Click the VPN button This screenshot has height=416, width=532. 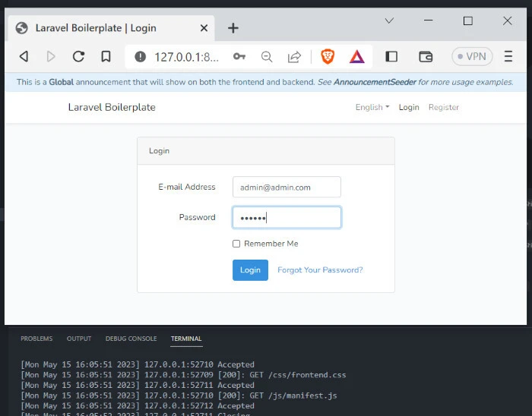pyautogui.click(x=472, y=56)
